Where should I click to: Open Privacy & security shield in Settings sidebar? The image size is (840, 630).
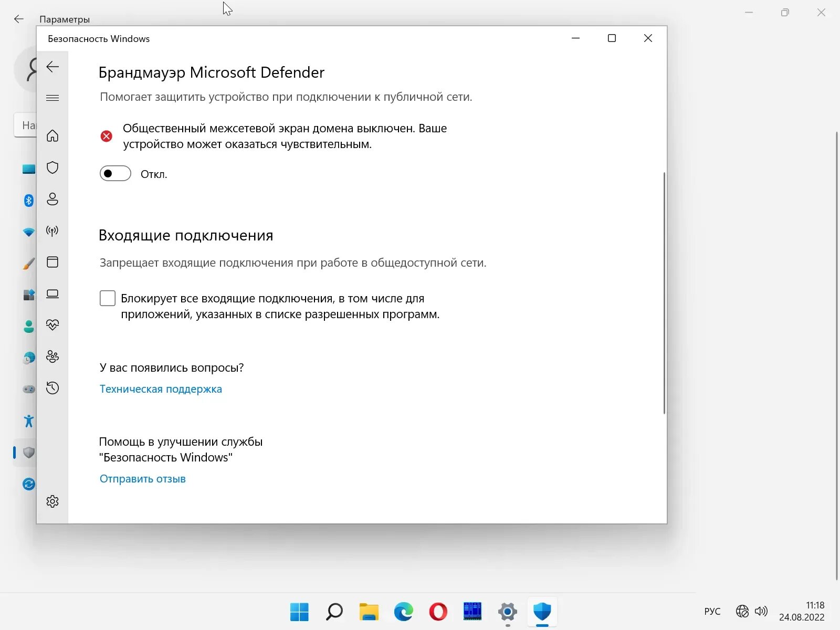coord(28,452)
